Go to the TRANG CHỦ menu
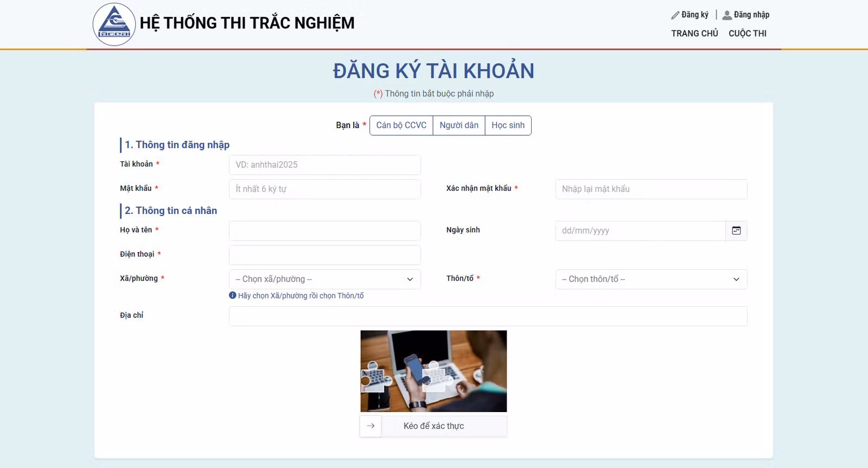Viewport: 868px width, 468px height. click(694, 34)
